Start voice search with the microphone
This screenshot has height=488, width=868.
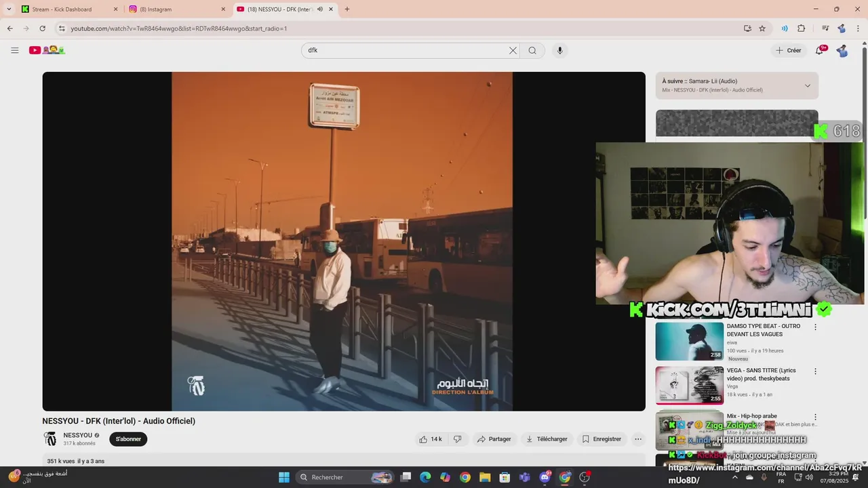point(559,50)
